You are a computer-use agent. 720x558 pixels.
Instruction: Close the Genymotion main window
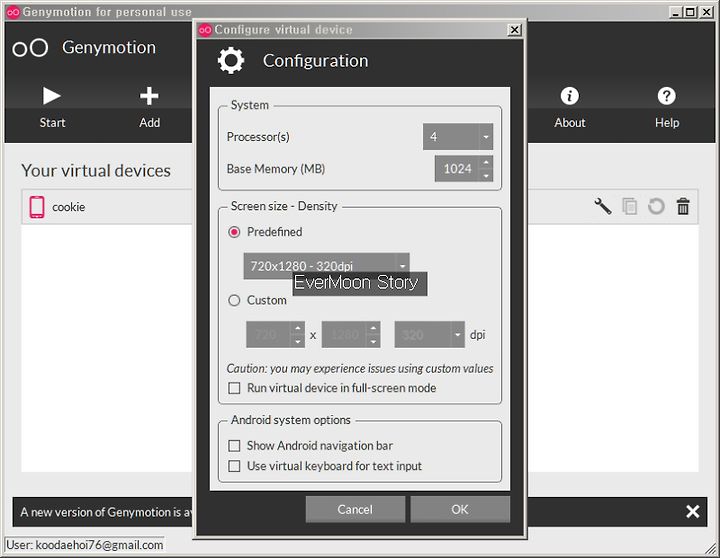click(707, 12)
